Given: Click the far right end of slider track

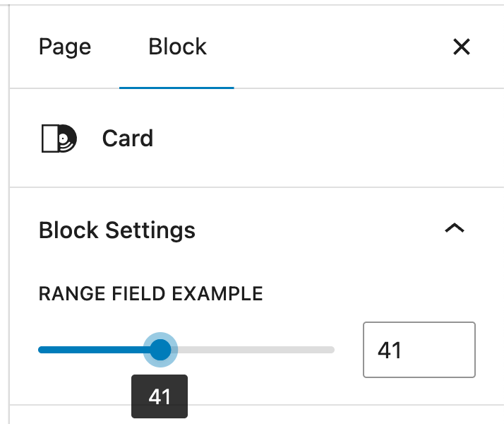Looking at the screenshot, I should (331, 349).
